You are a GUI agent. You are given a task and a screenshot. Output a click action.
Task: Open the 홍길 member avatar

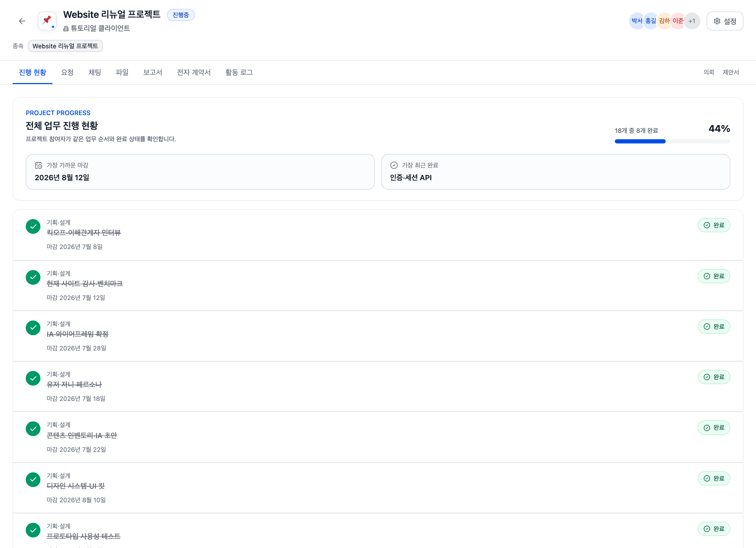click(650, 21)
